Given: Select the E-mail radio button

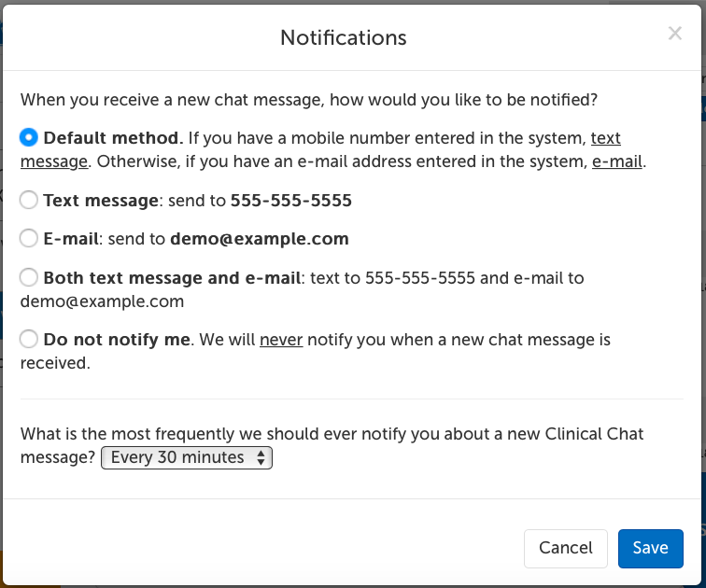Looking at the screenshot, I should point(29,238).
